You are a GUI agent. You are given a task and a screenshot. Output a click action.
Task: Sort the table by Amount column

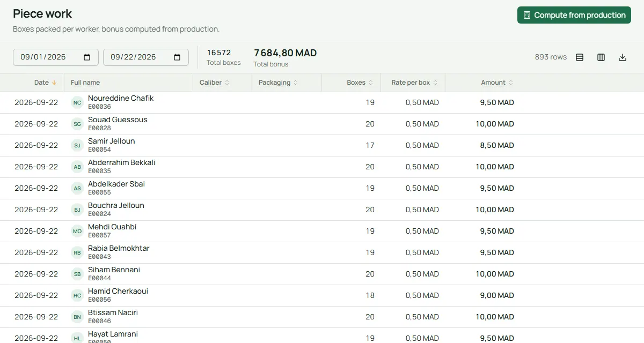click(497, 83)
